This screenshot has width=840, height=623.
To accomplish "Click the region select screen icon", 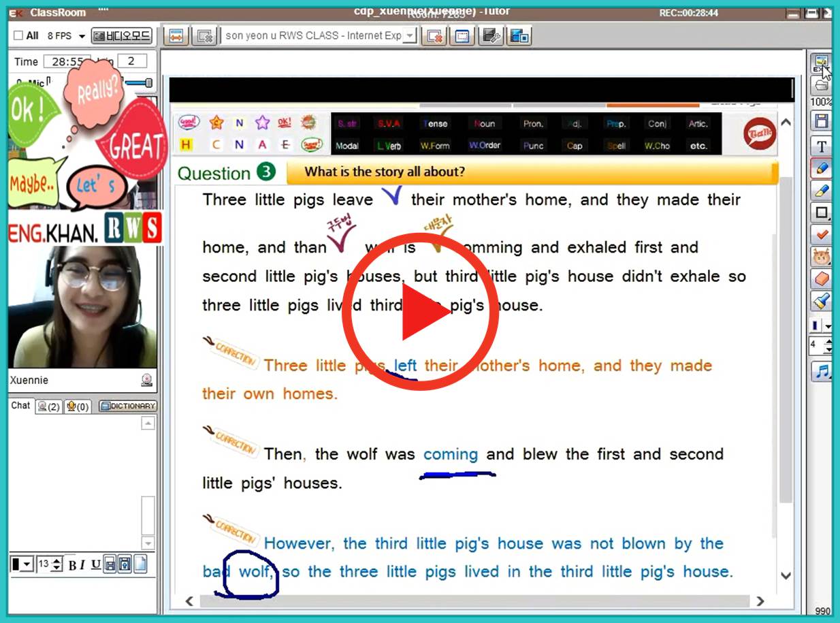I will 462,36.
